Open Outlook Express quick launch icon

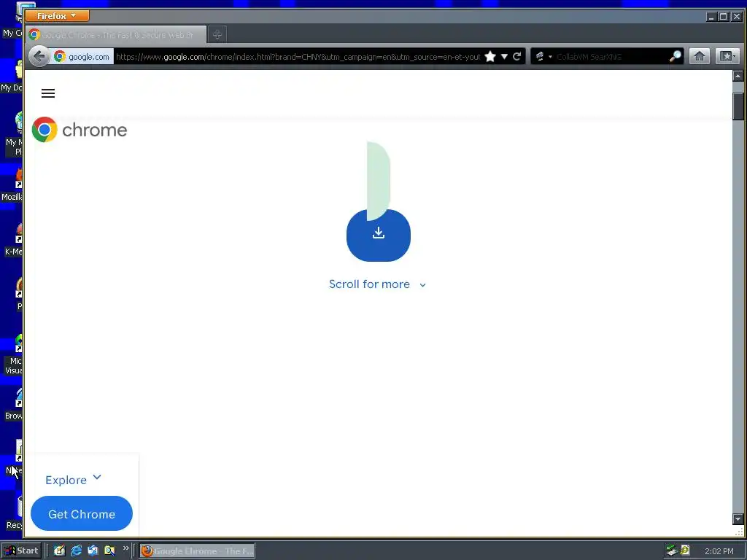pyautogui.click(x=93, y=551)
